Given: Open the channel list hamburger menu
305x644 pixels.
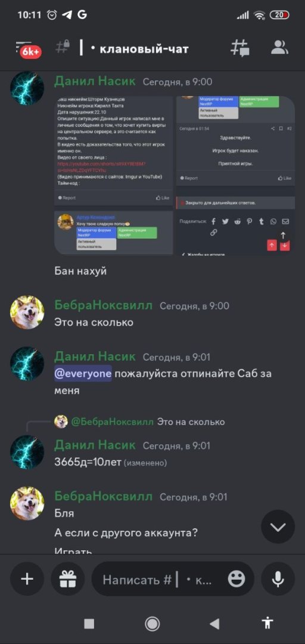Looking at the screenshot, I should pyautogui.click(x=27, y=49).
